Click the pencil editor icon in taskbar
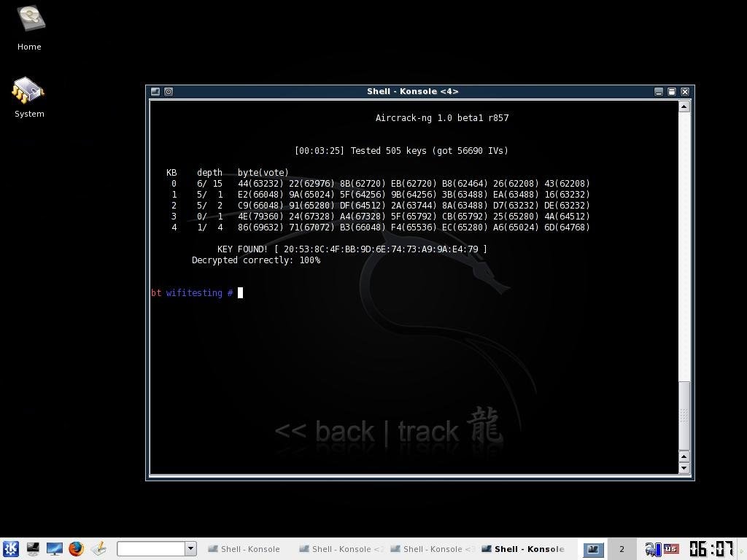This screenshot has height=560, width=747. point(98,548)
